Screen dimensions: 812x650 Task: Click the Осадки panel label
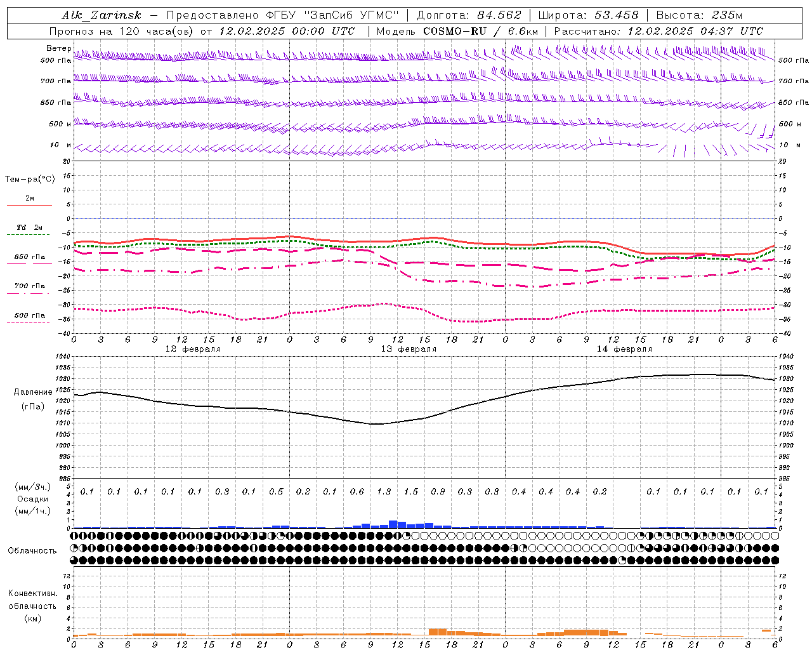(33, 499)
